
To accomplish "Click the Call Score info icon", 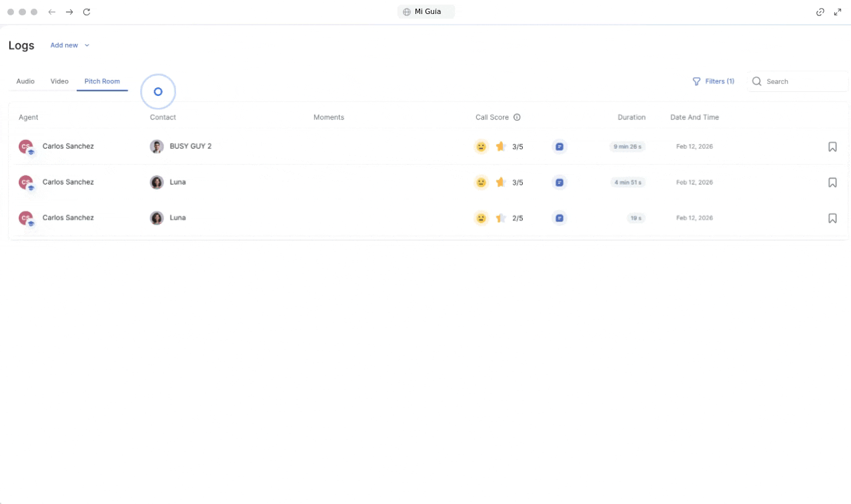I will click(x=517, y=117).
